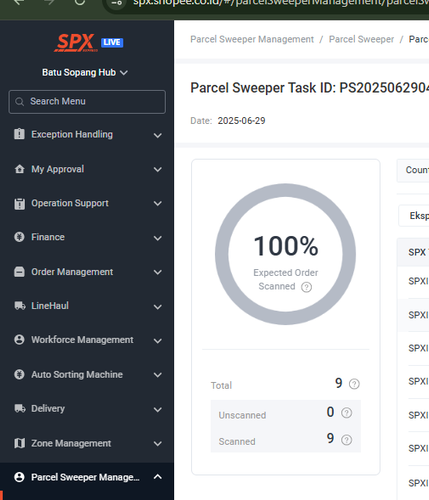429x500 pixels.
Task: Expand Workforce Management with its chevron
Action: pyautogui.click(x=158, y=341)
